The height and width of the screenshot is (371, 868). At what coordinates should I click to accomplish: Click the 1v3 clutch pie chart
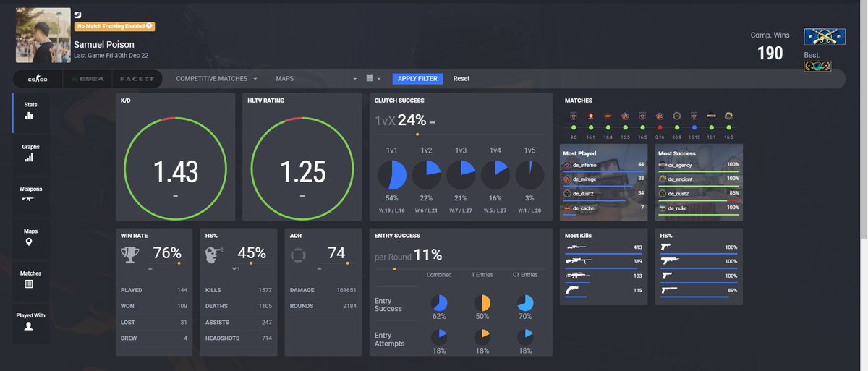click(461, 175)
